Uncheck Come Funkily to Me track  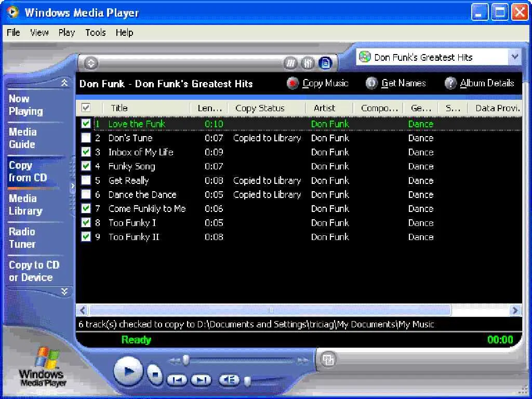point(86,208)
